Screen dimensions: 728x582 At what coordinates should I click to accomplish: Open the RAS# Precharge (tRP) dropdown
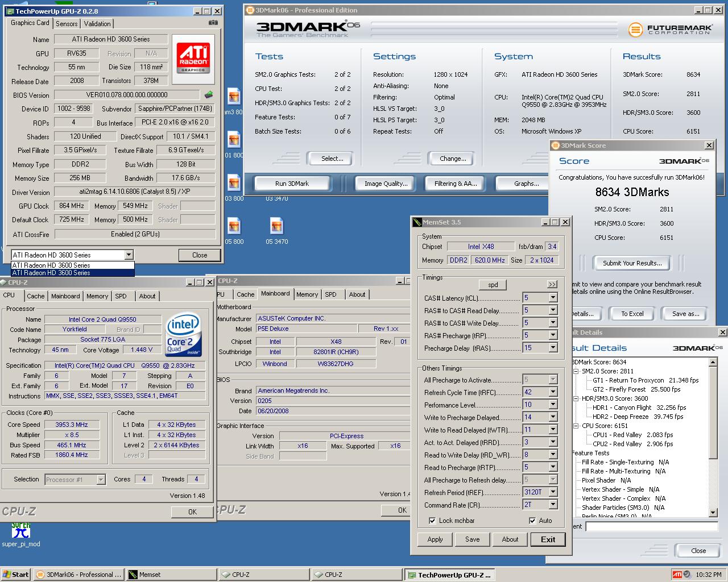click(553, 335)
